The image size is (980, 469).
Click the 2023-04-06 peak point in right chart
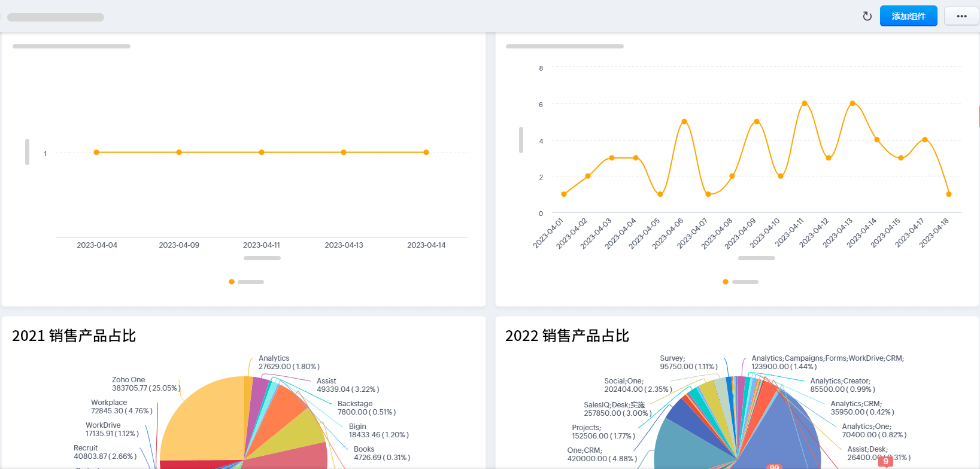[684, 121]
